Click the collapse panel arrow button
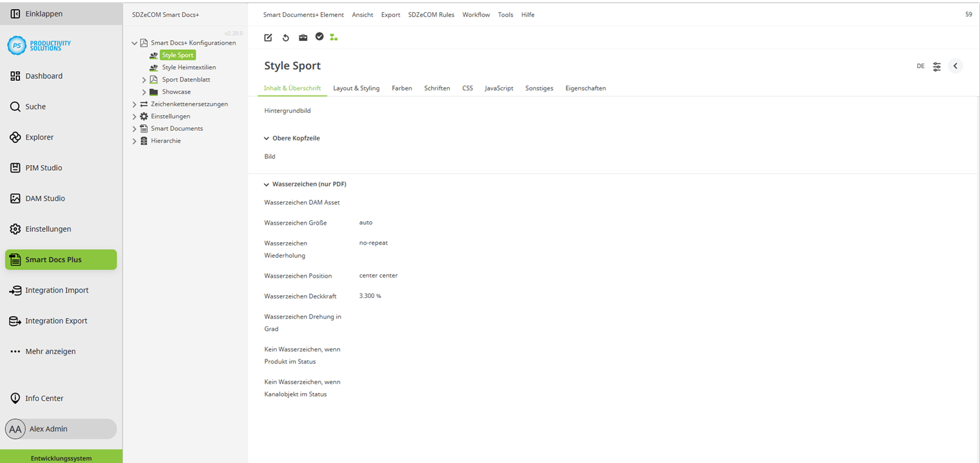Viewport: 980px width, 463px height. (x=955, y=65)
